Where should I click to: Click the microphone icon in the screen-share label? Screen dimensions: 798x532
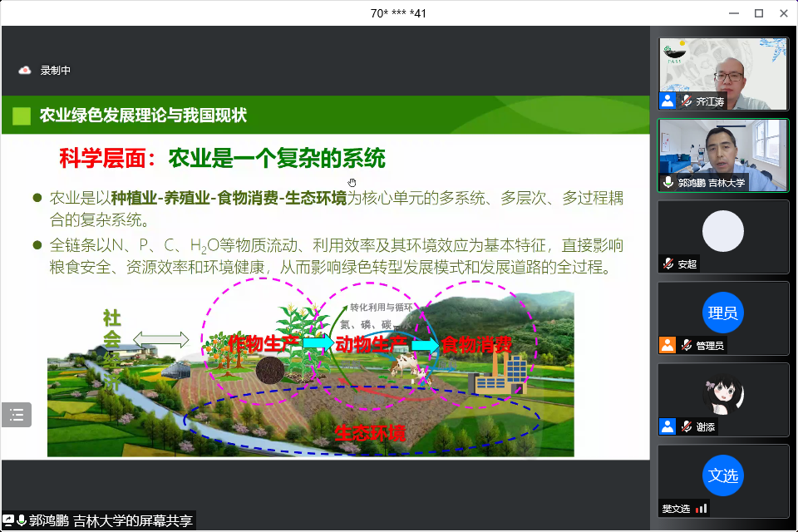point(22,521)
